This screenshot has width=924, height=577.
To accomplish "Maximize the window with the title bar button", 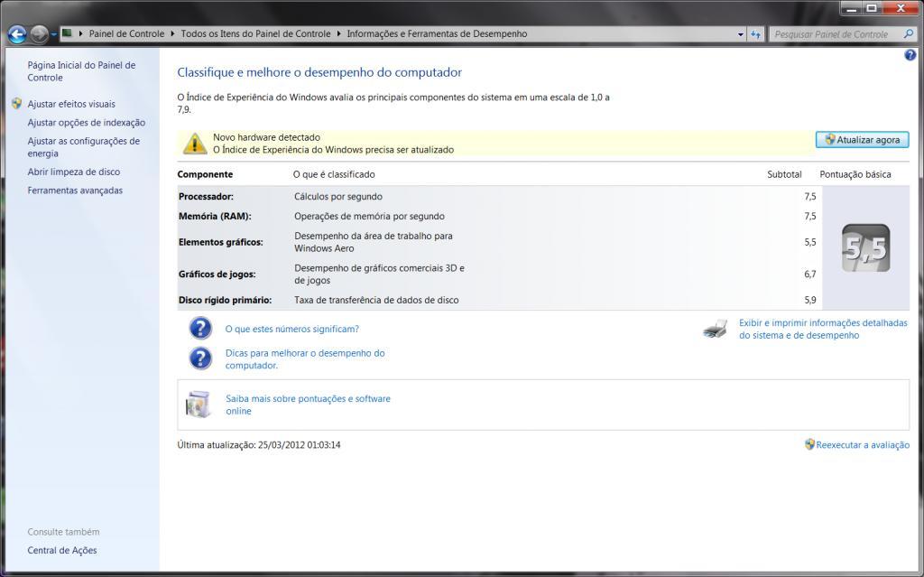I will click(873, 7).
